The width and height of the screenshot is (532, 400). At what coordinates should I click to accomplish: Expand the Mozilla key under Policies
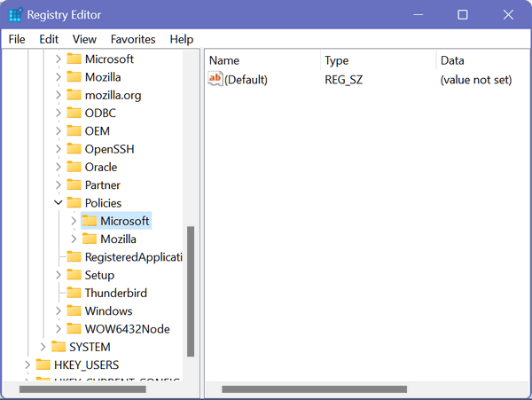[x=74, y=239]
